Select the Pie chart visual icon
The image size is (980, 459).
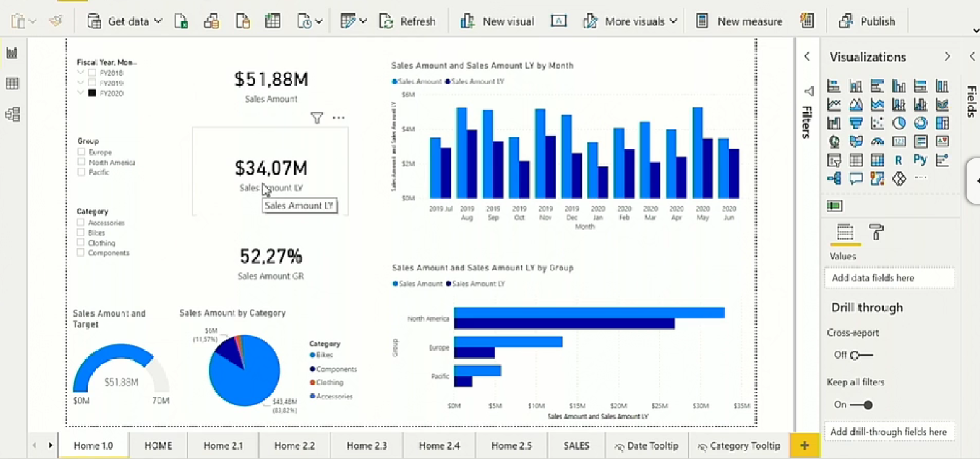click(899, 124)
